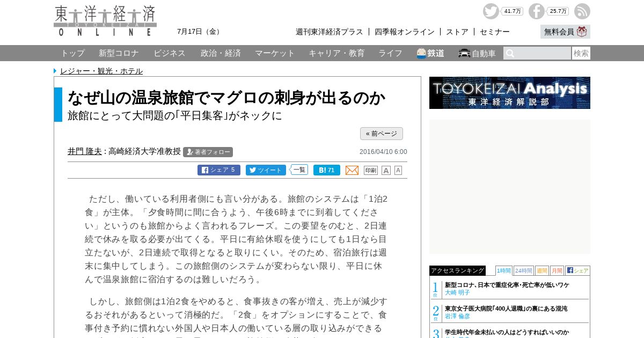This screenshot has height=338, width=644.
Task: Open the Toyo Keizai Online logo
Action: click(x=105, y=20)
